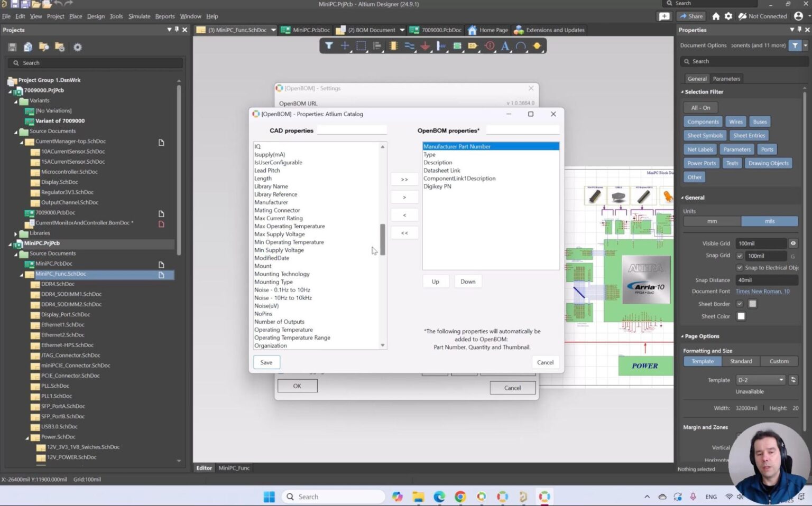
Task: Select the Place Wire tool
Action: click(409, 46)
